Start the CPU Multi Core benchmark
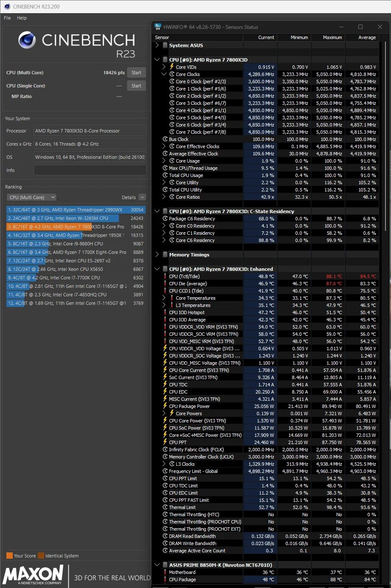Viewport: 391px width, 588px height. [136, 73]
